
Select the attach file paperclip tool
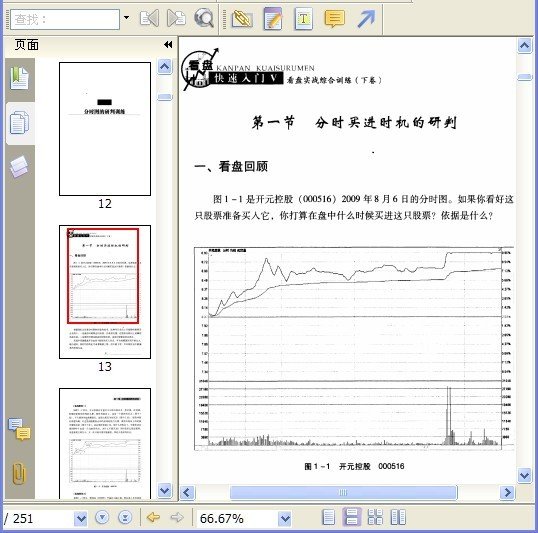click(x=242, y=19)
